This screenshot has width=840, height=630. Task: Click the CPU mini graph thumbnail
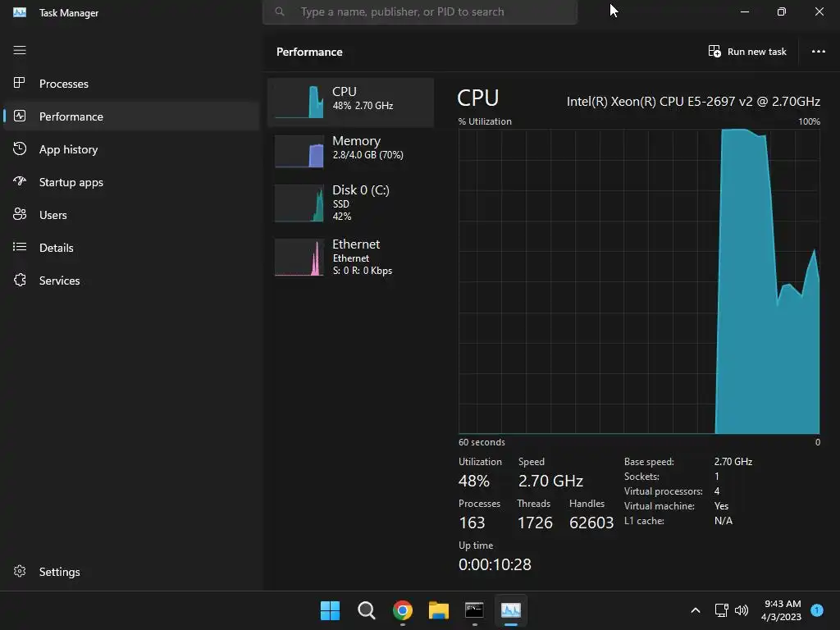click(299, 100)
